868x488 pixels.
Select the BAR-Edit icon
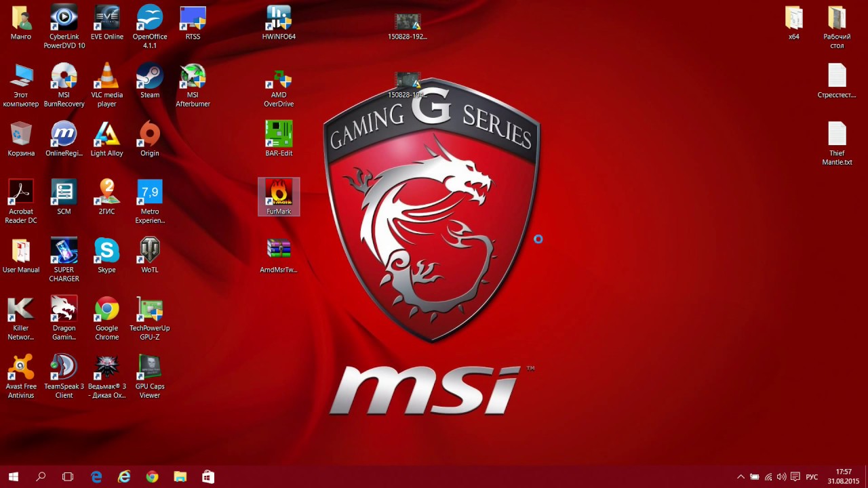(279, 139)
